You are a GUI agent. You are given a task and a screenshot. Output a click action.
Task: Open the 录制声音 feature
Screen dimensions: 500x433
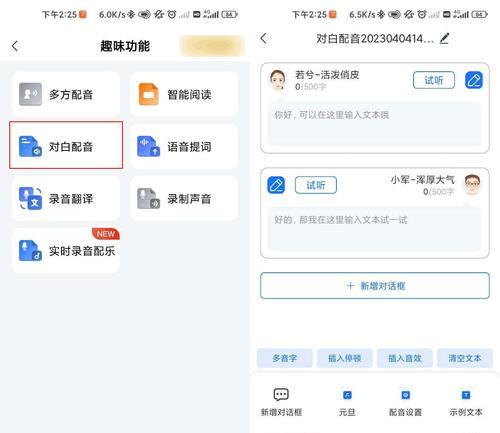(x=184, y=199)
